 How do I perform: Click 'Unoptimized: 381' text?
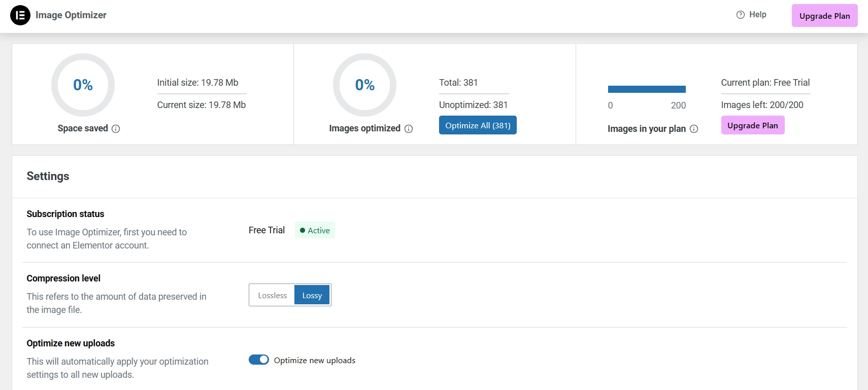click(473, 105)
